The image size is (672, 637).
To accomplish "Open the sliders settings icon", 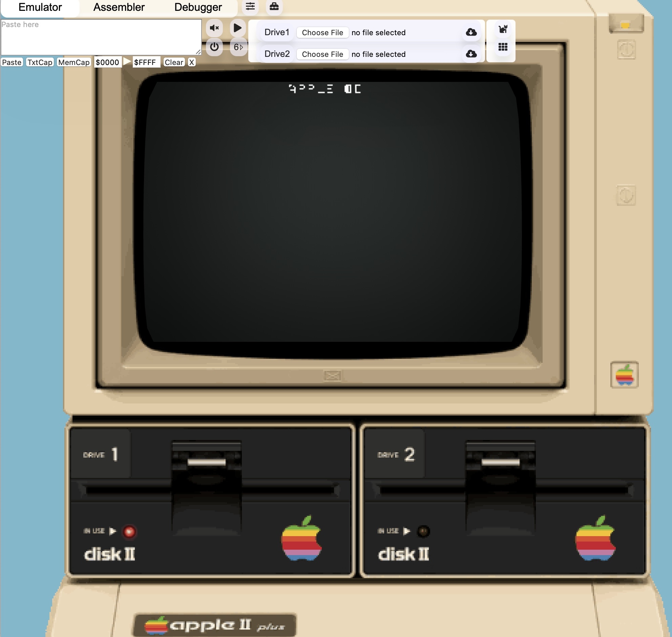I will [250, 6].
